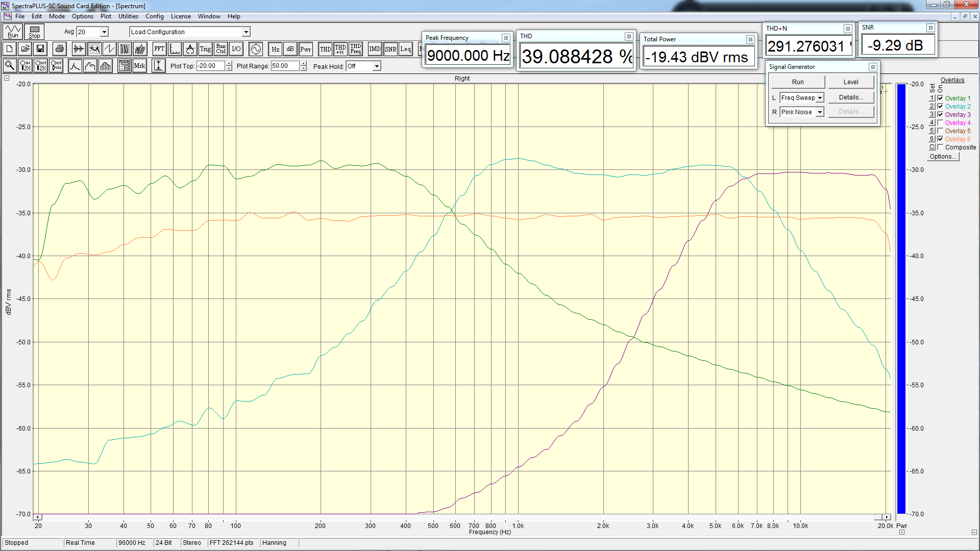Viewport: 980px width, 551px height.
Task: Save using the floppy disk icon
Action: pyautogui.click(x=40, y=49)
